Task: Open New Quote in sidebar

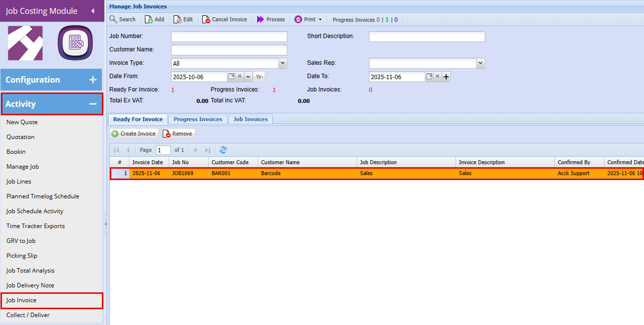Action: tap(22, 122)
